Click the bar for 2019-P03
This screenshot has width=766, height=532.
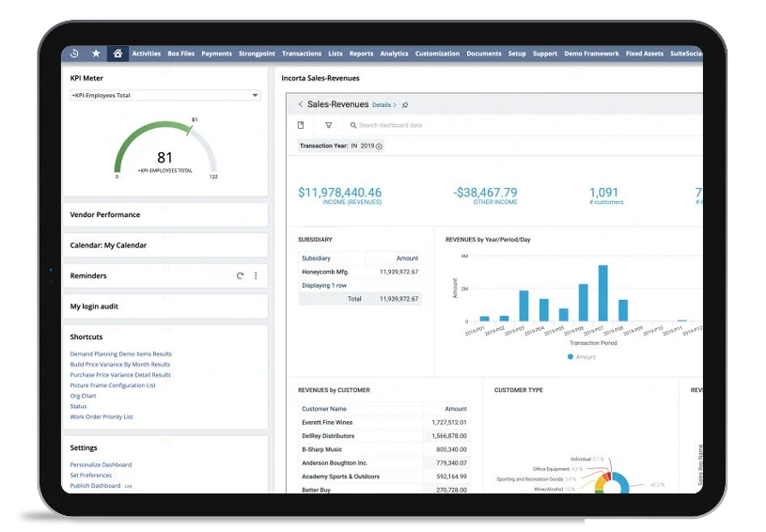(524, 305)
